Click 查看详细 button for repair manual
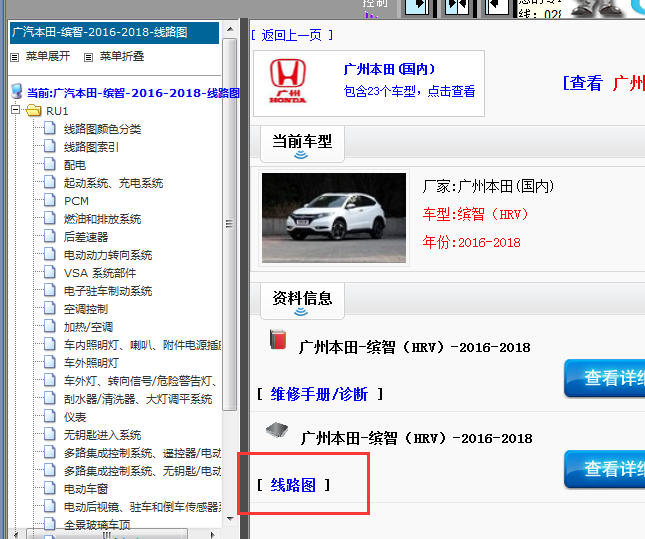The width and height of the screenshot is (645, 539). [605, 378]
